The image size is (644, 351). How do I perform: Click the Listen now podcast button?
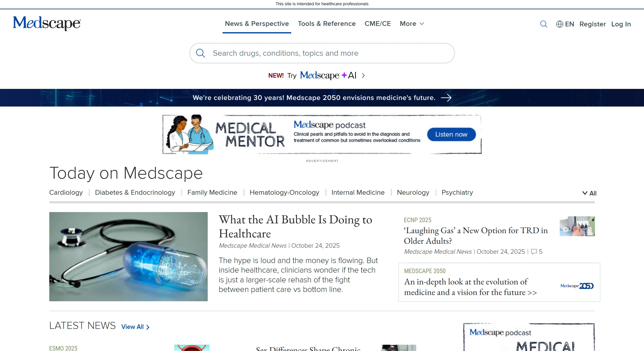pyautogui.click(x=451, y=134)
